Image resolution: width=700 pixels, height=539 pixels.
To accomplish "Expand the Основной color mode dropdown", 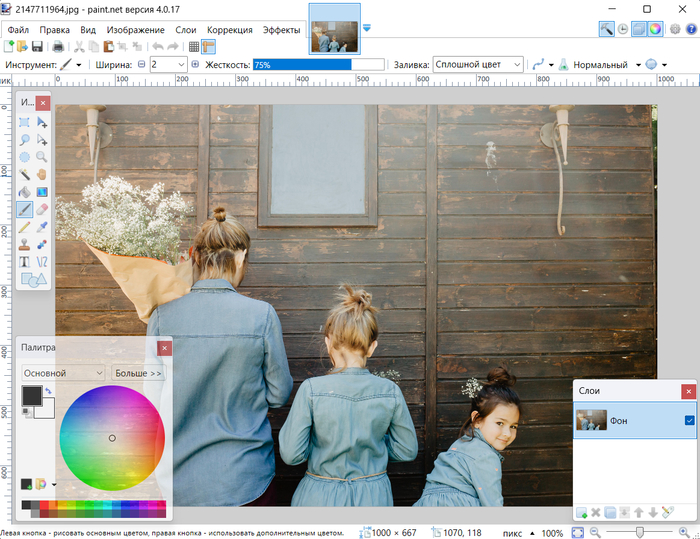I will click(x=63, y=373).
